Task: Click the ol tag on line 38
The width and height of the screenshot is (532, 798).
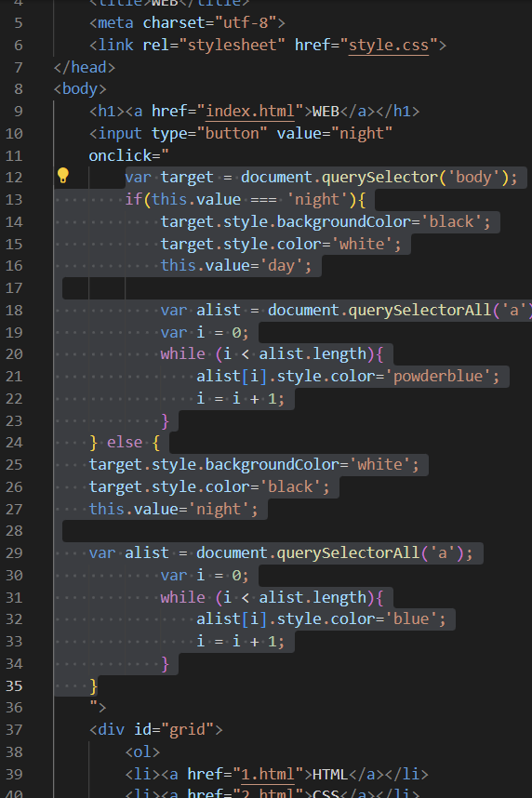Action: pos(142,752)
